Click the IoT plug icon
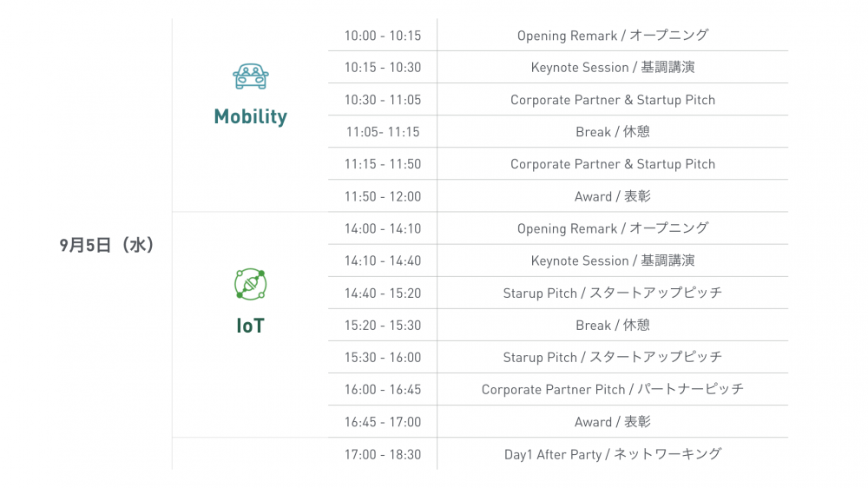 [250, 284]
